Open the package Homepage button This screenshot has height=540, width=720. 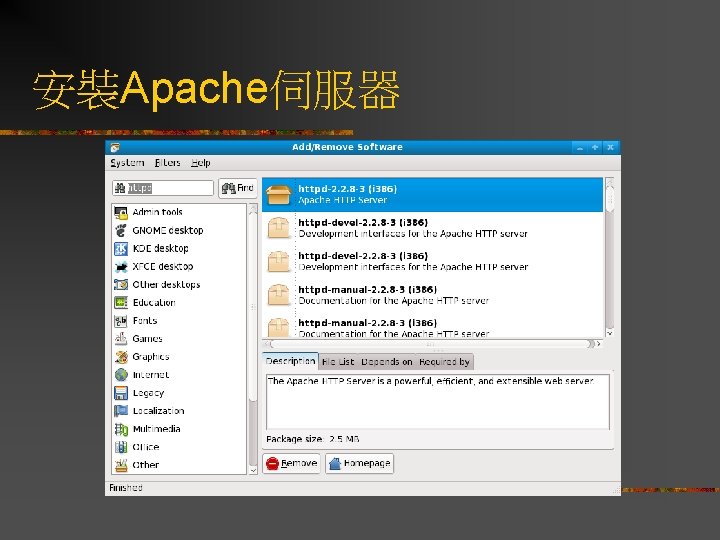pos(360,463)
